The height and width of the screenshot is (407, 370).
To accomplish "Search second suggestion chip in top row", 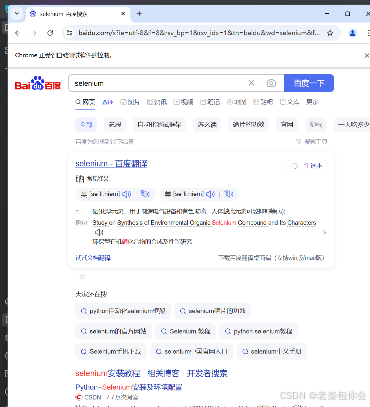I will click(x=213, y=311).
